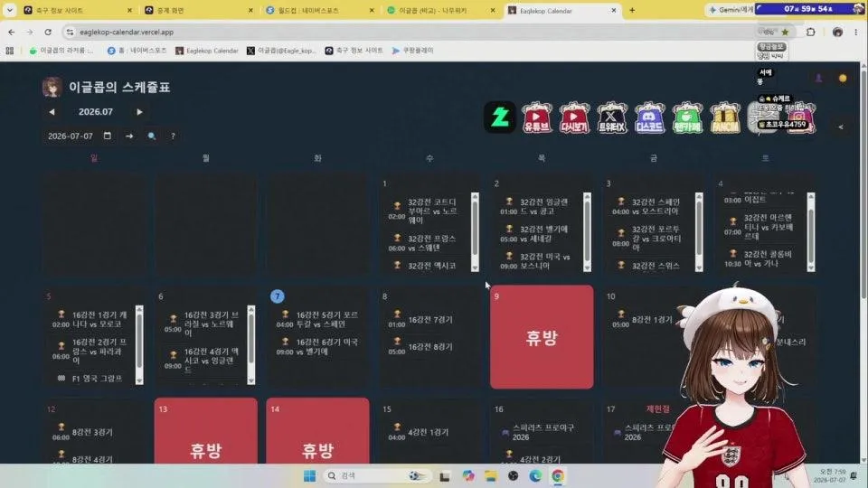Click 8강전 3경기 event
This screenshot has width=868, height=488.
coord(83,432)
